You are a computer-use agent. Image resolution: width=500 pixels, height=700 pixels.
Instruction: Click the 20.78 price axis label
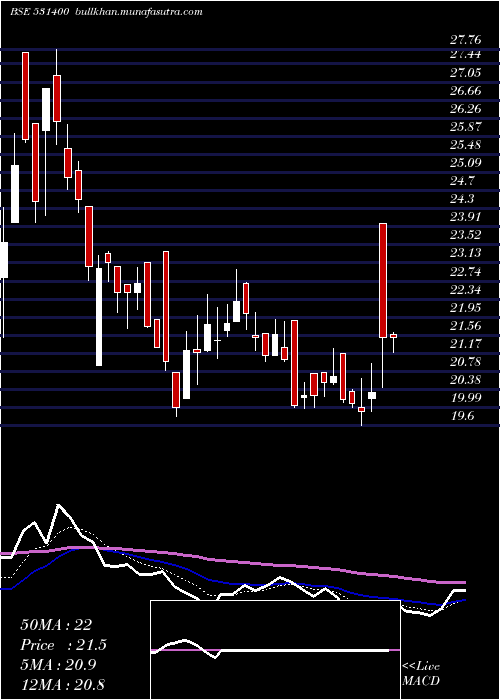click(466, 361)
